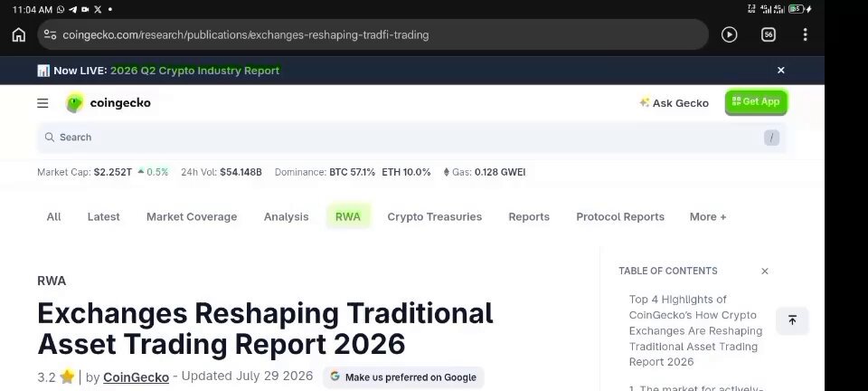This screenshot has height=391, width=868.
Task: Close the Table of Contents panel
Action: tap(765, 271)
